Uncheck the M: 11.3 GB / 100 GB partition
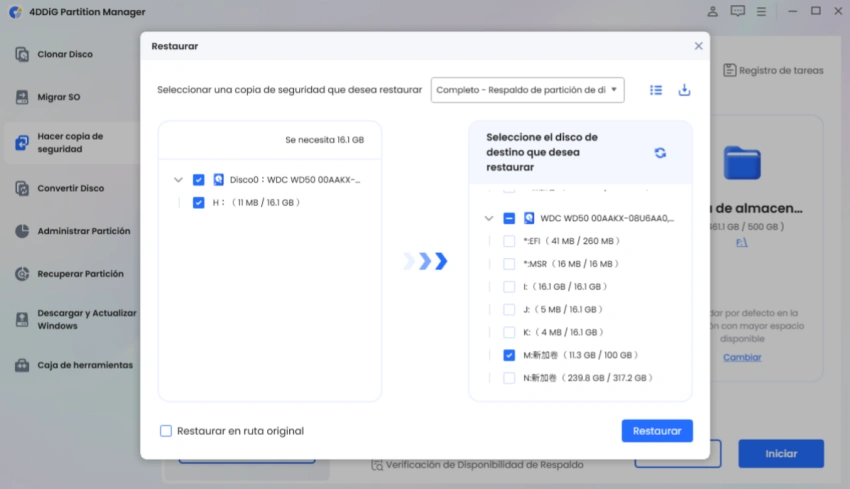Screen dimensions: 850x489 [x=508, y=355]
